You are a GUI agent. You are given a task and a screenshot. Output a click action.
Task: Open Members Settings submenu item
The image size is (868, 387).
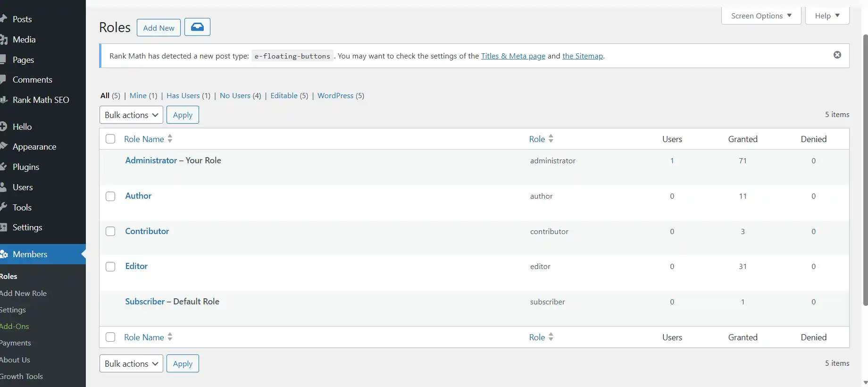(x=13, y=310)
